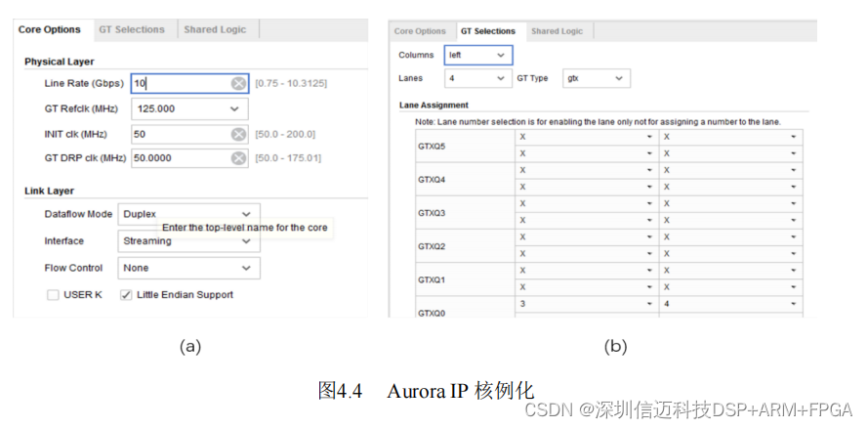Switch to Shared Logic tab in left panel

click(215, 30)
